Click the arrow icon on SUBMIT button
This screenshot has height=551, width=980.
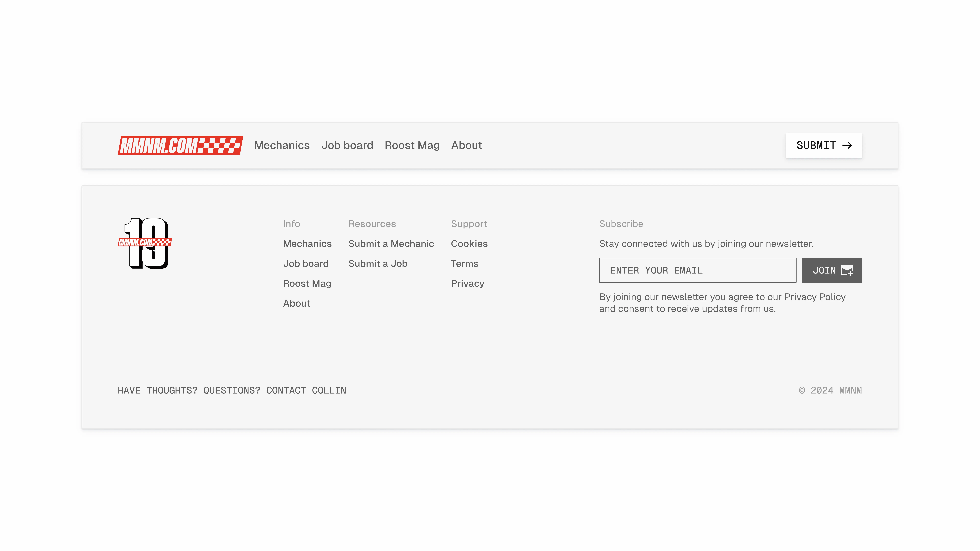click(x=847, y=145)
